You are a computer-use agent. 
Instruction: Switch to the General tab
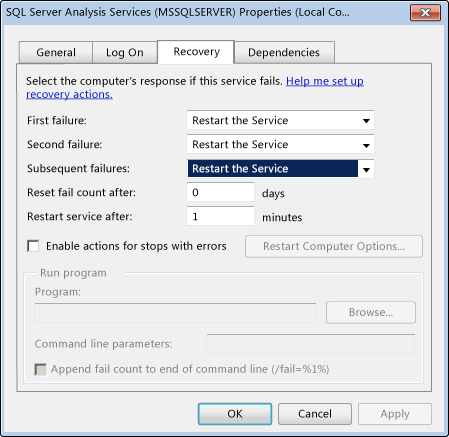(56, 52)
